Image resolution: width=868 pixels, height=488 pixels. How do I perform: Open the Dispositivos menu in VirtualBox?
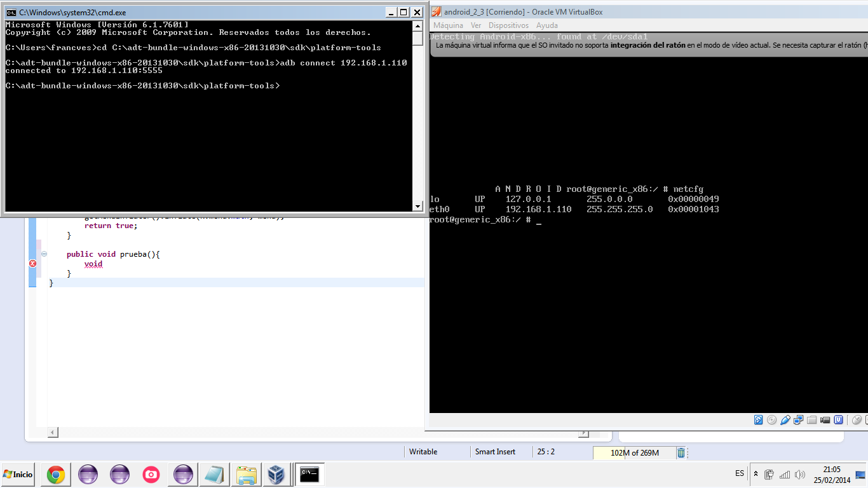click(x=508, y=25)
